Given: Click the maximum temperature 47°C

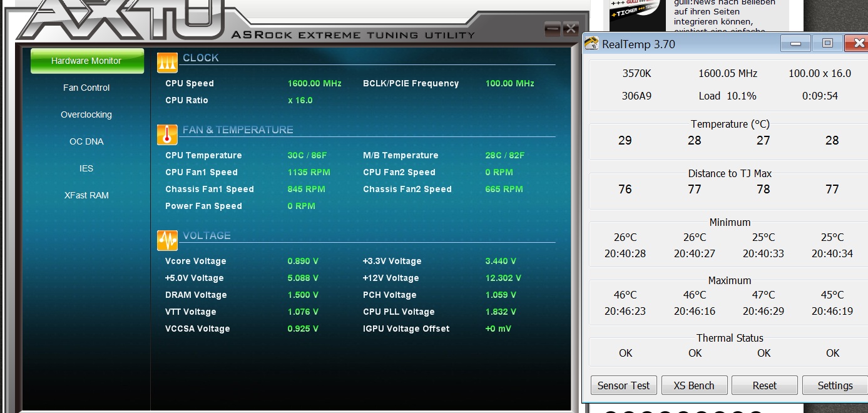Looking at the screenshot, I should coord(763,295).
